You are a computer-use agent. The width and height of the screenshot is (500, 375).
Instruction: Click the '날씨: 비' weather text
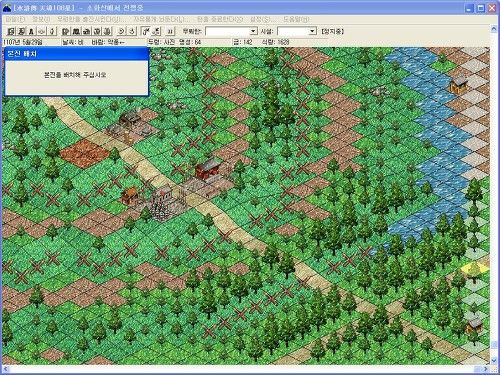pyautogui.click(x=72, y=42)
